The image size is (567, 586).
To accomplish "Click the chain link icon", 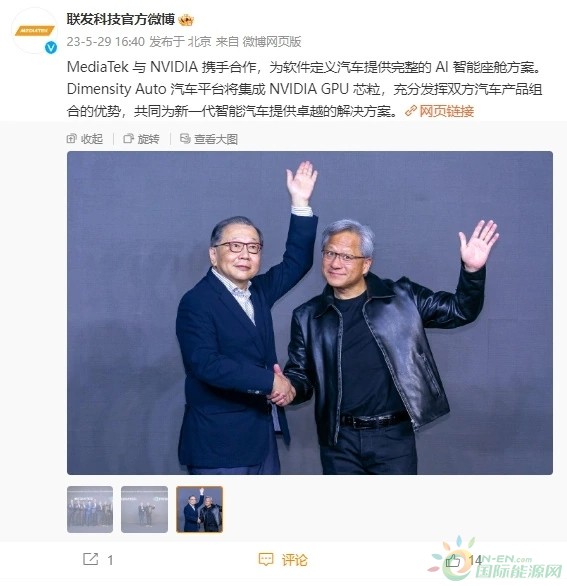I will (x=411, y=111).
